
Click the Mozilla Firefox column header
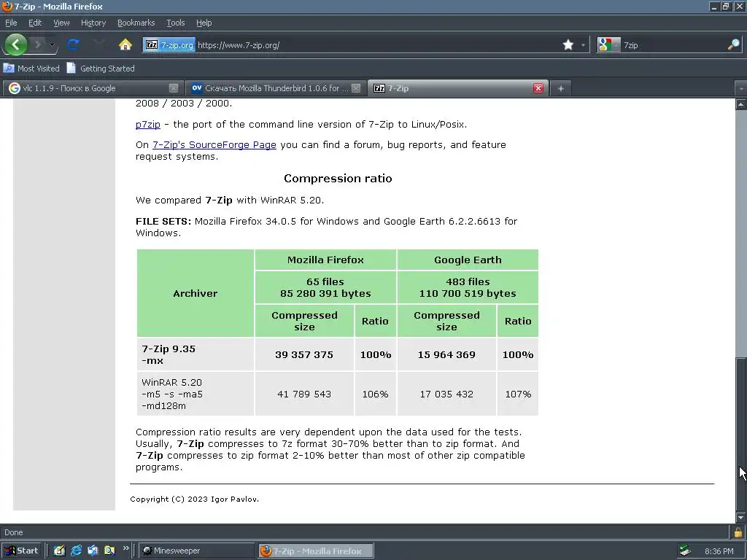[325, 260]
